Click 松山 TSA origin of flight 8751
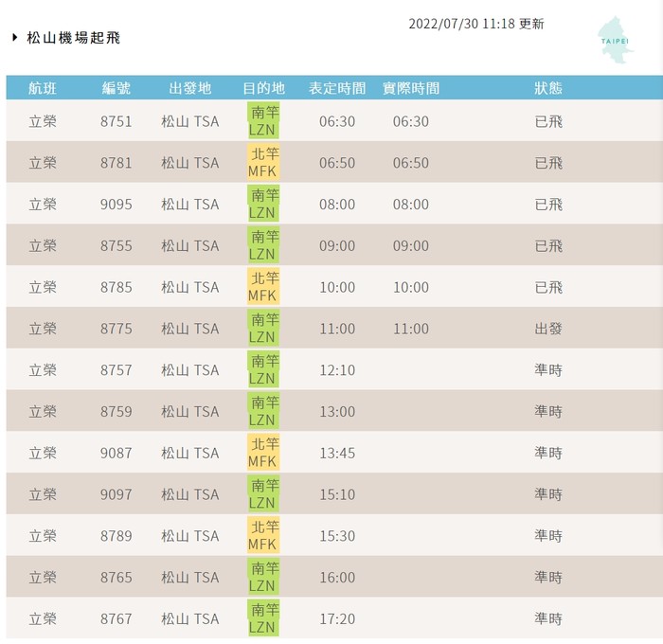This screenshot has width=663, height=644. [x=189, y=121]
